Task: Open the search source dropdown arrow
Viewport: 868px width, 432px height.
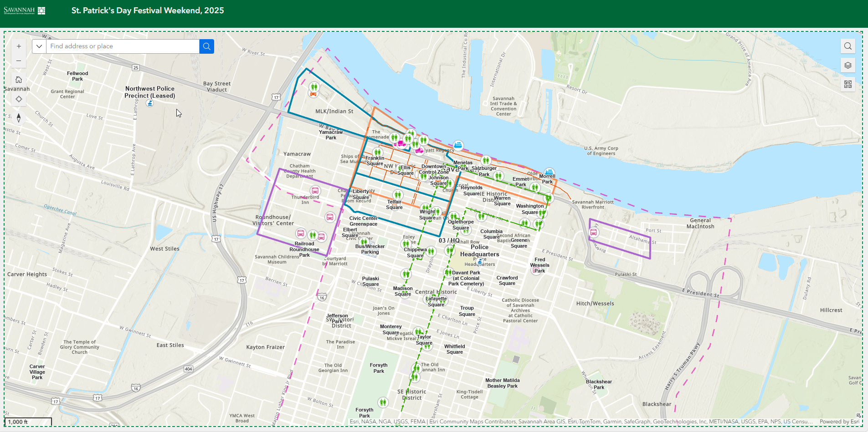Action: tap(39, 46)
